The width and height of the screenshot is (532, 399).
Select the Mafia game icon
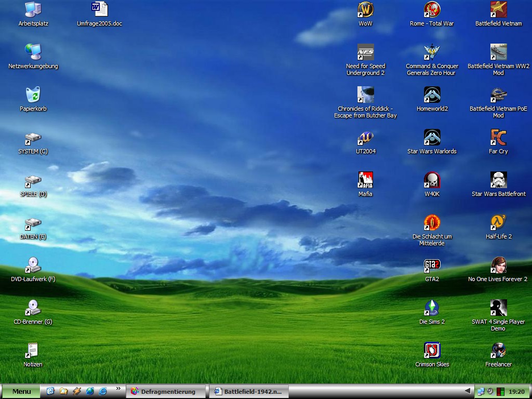(365, 180)
